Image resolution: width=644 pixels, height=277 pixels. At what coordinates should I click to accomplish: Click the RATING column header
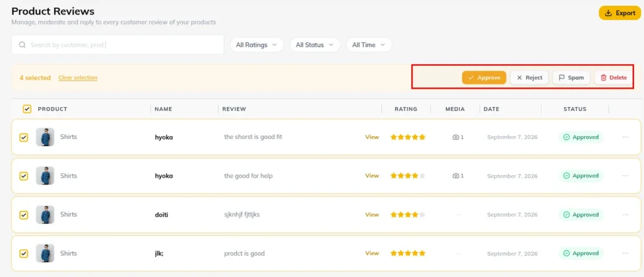[406, 109]
